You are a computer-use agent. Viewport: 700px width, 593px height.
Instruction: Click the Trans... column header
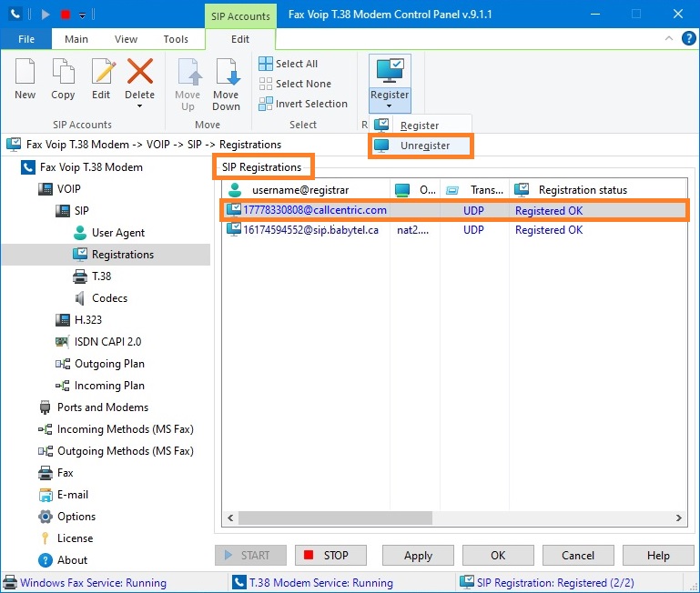click(475, 190)
